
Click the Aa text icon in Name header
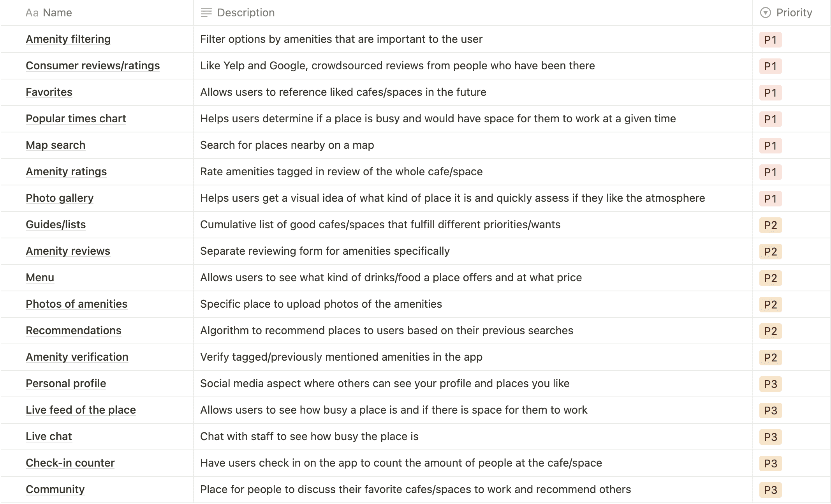click(x=32, y=13)
